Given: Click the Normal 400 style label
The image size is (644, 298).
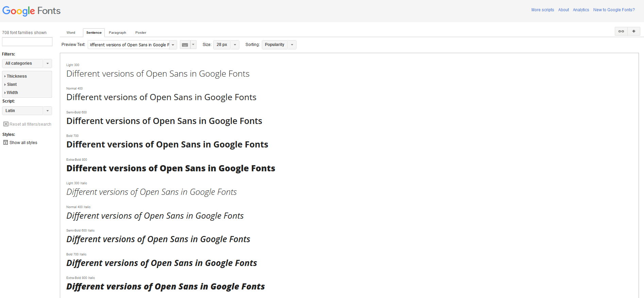Looking at the screenshot, I should 74,89.
